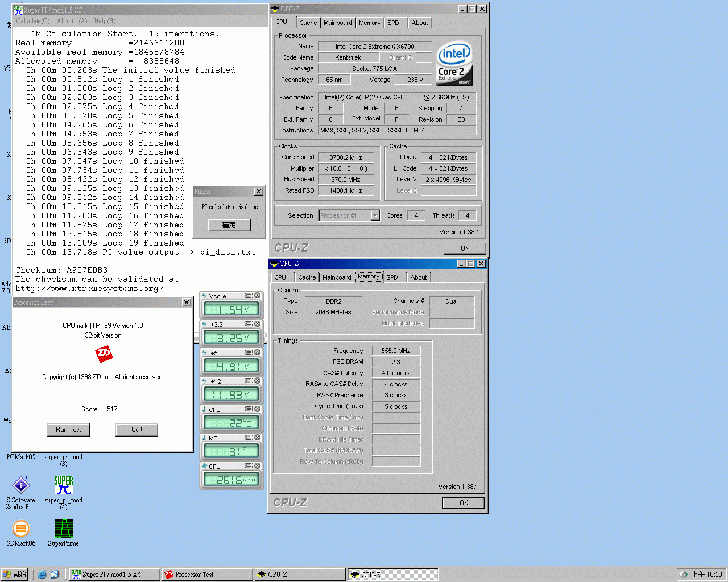This screenshot has width=728, height=582.
Task: Open the Calculate menu in Super PI
Action: 32,21
